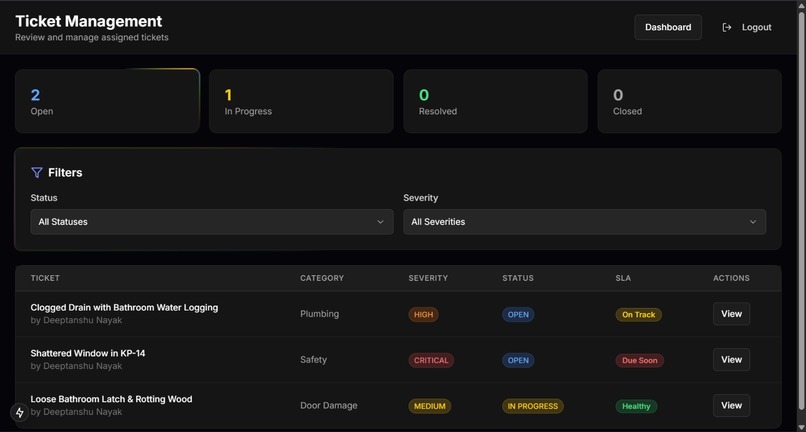View the Clogged Drain ticket
The width and height of the screenshot is (806, 432).
coord(731,314)
